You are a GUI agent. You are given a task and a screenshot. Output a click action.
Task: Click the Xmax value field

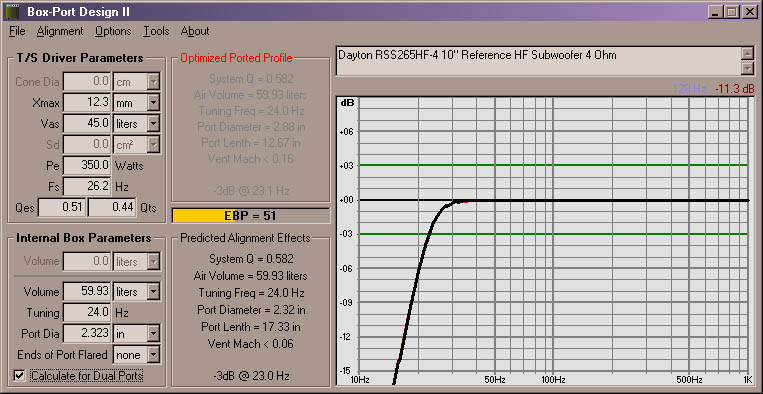tap(87, 103)
